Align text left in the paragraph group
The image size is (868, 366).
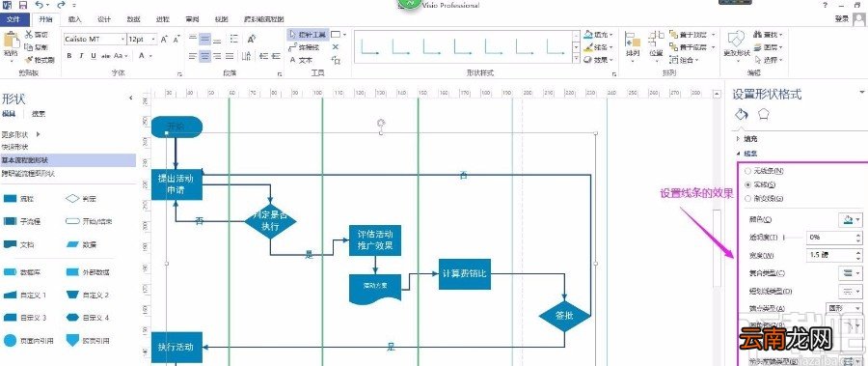(x=192, y=55)
